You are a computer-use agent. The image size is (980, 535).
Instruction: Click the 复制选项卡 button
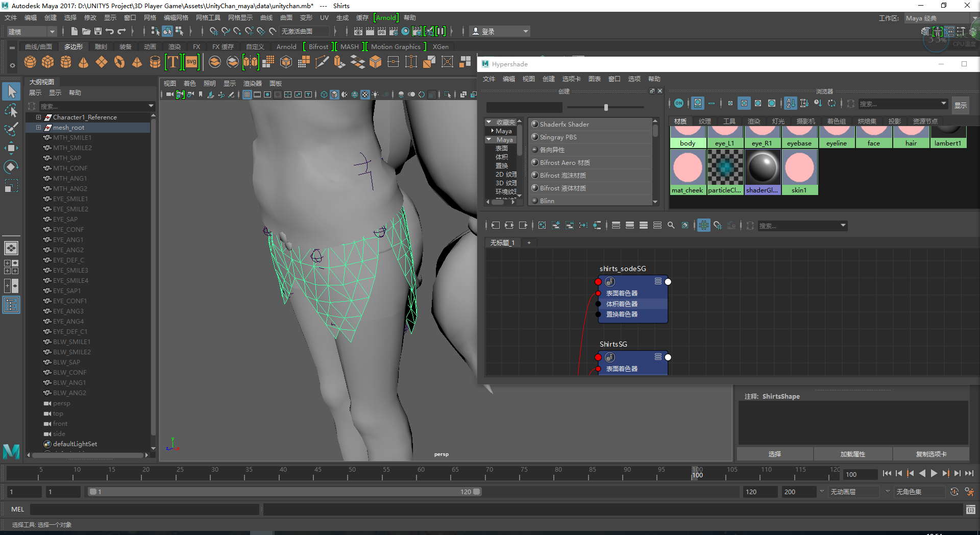click(931, 454)
